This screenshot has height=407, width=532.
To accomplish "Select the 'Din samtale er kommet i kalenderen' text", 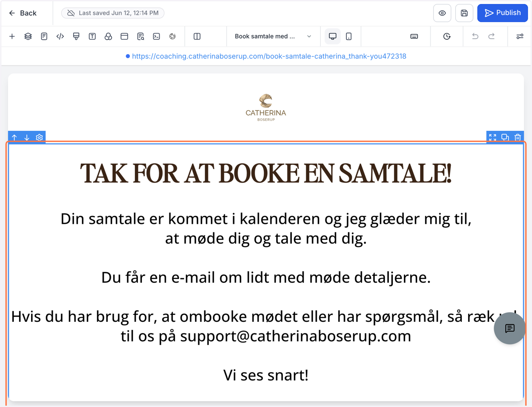I will tap(266, 219).
